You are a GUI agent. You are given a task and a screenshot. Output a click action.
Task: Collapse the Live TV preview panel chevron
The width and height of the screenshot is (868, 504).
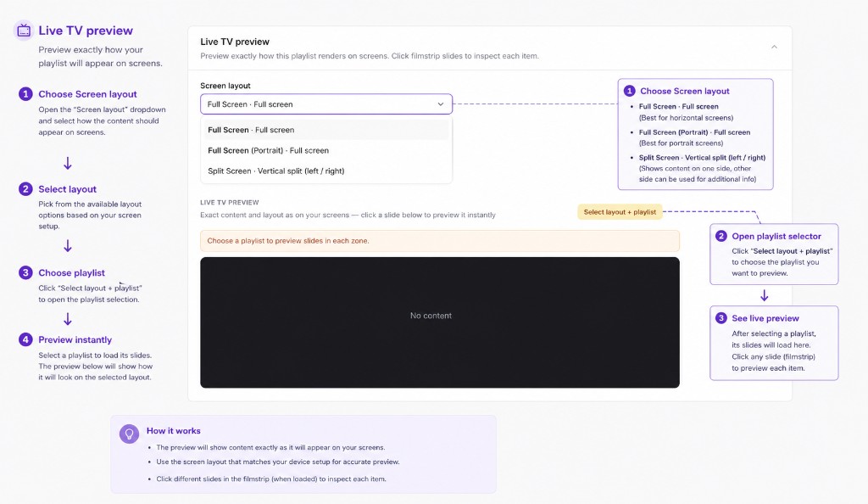pyautogui.click(x=774, y=47)
